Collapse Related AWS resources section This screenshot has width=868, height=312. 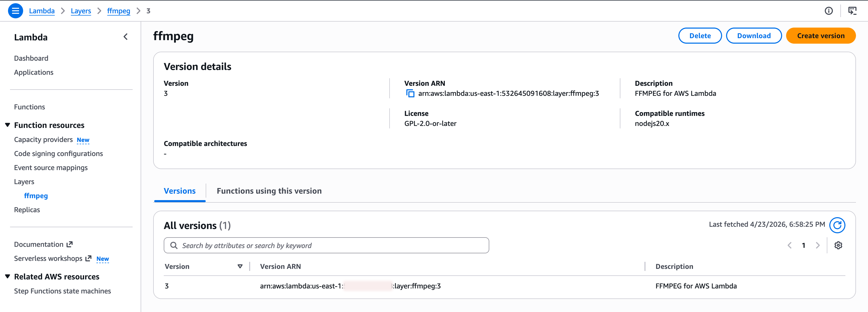point(8,277)
